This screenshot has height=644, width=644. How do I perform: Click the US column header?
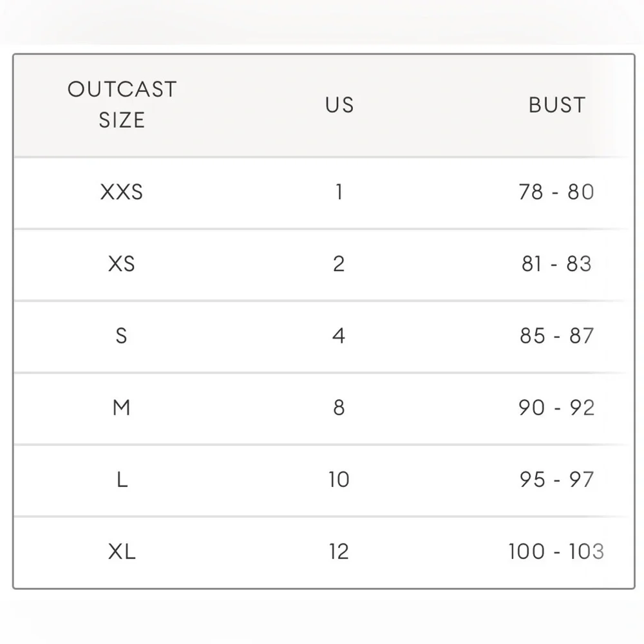coord(339,105)
